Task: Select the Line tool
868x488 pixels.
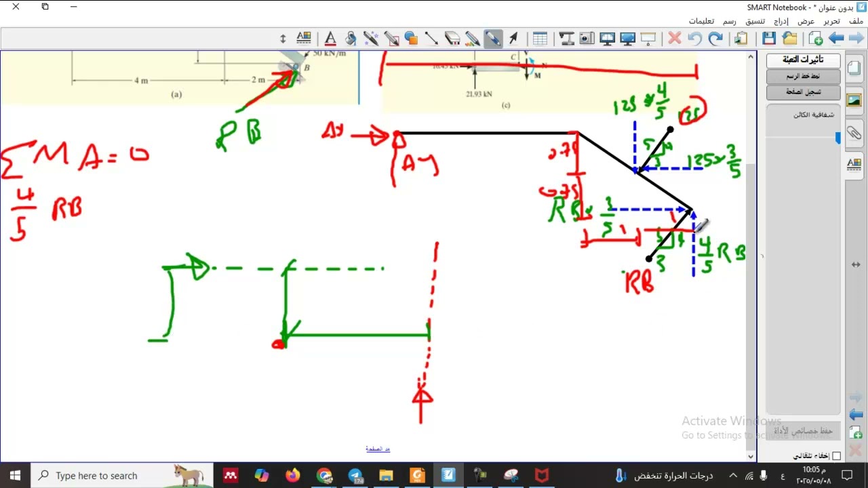Action: point(431,39)
